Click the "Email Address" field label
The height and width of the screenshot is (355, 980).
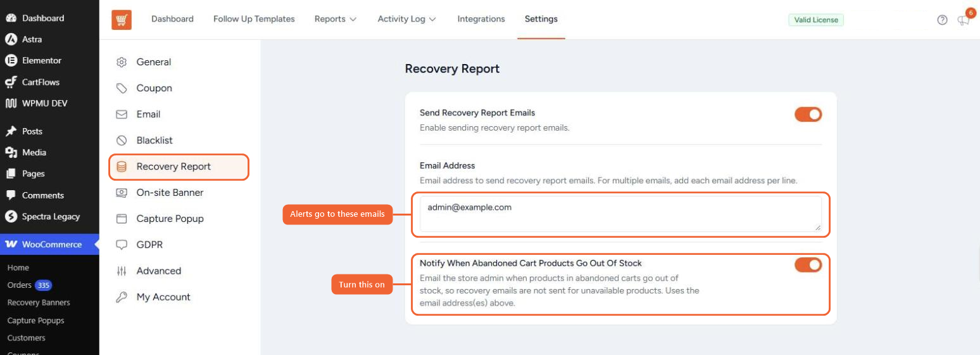point(447,165)
